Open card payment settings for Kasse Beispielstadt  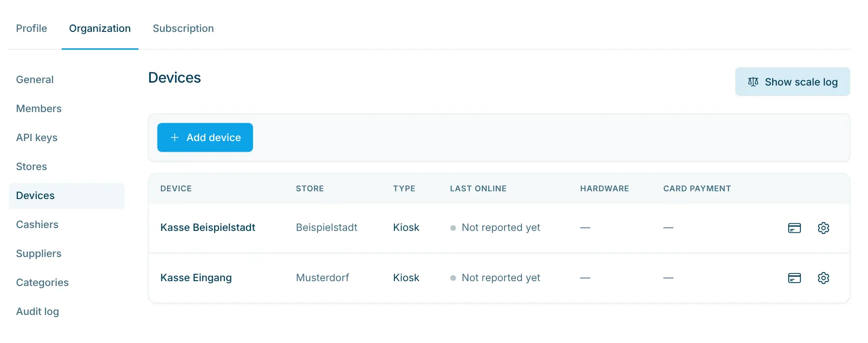(x=794, y=228)
